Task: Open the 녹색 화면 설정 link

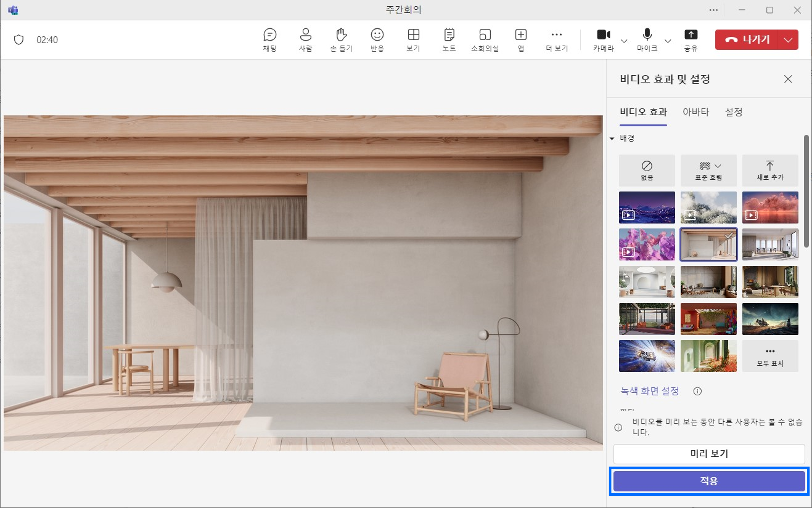Action: pos(649,391)
